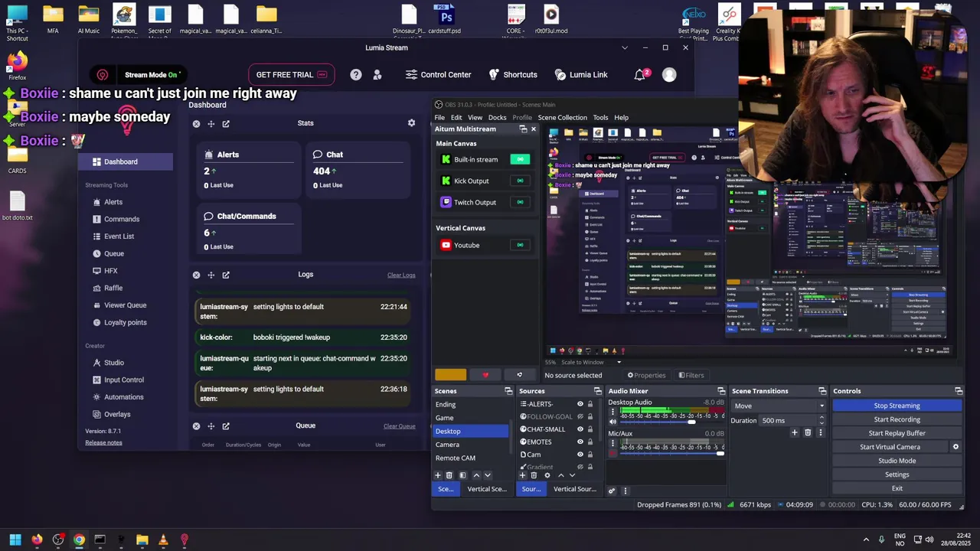Mute the Desktop Audio channel

pyautogui.click(x=612, y=422)
